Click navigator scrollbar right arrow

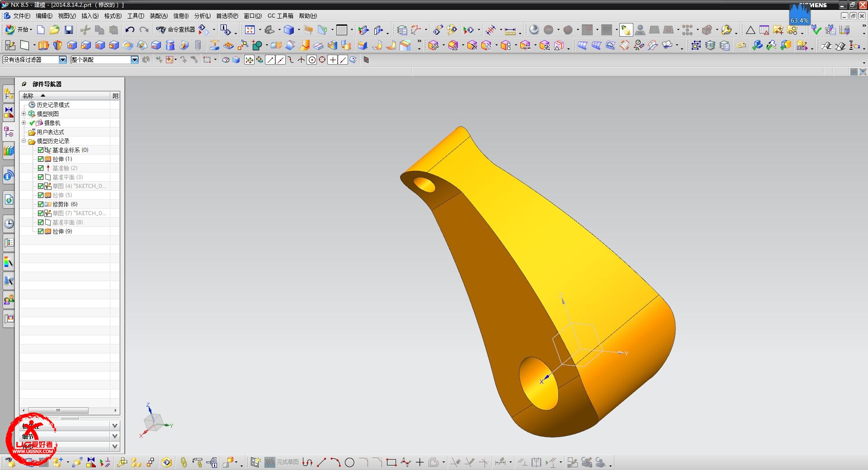(x=116, y=410)
